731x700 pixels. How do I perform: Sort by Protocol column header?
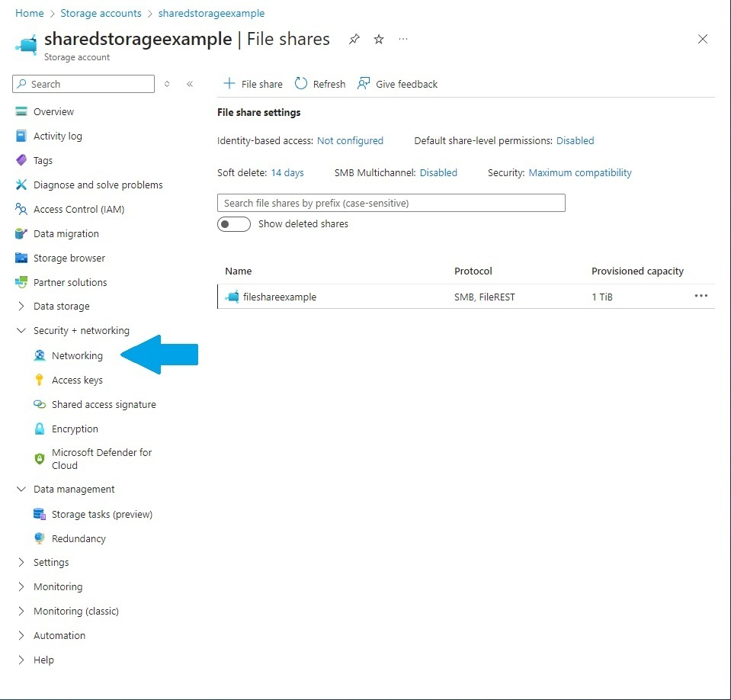click(473, 271)
